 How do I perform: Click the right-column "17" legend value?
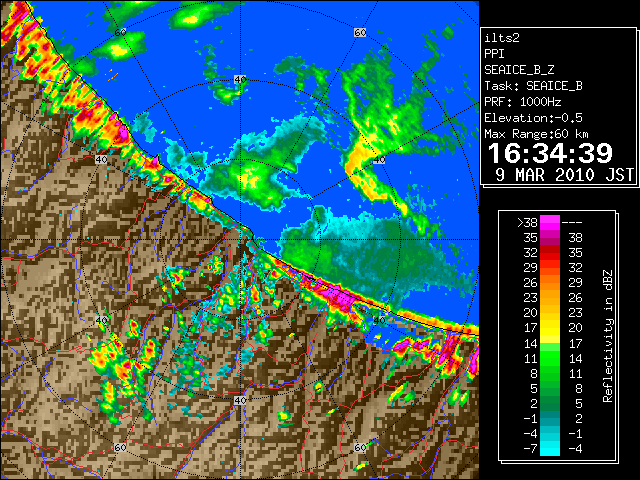pos(575,344)
